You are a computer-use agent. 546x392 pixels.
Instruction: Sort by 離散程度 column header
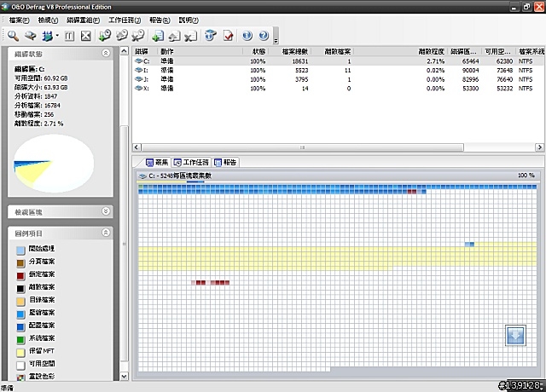point(401,51)
